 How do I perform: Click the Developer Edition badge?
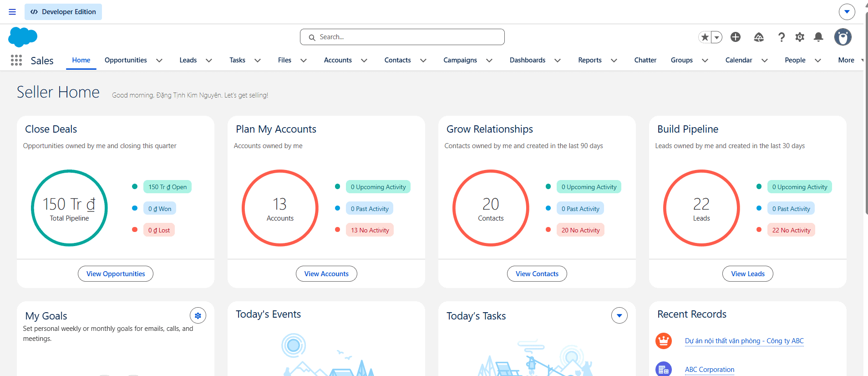(63, 12)
